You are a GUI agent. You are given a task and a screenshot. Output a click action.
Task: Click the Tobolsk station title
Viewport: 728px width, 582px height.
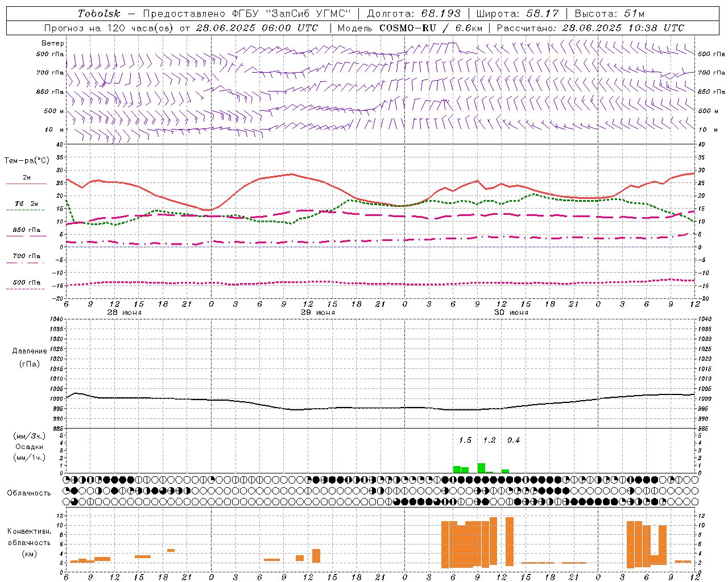99,14
